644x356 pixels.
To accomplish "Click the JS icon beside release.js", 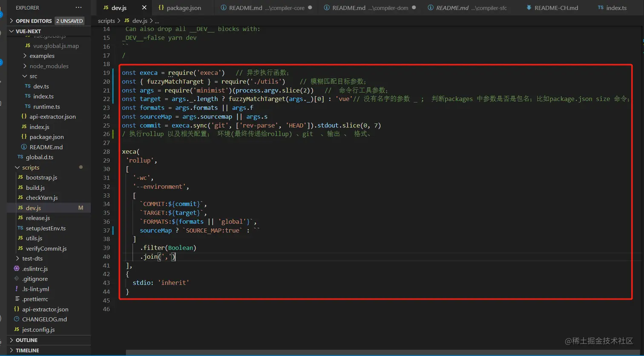I will point(20,218).
